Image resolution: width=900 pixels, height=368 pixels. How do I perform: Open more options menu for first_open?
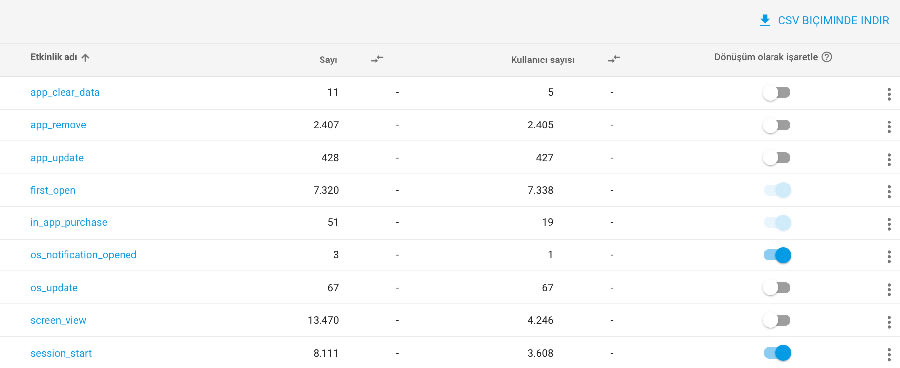[x=889, y=191]
